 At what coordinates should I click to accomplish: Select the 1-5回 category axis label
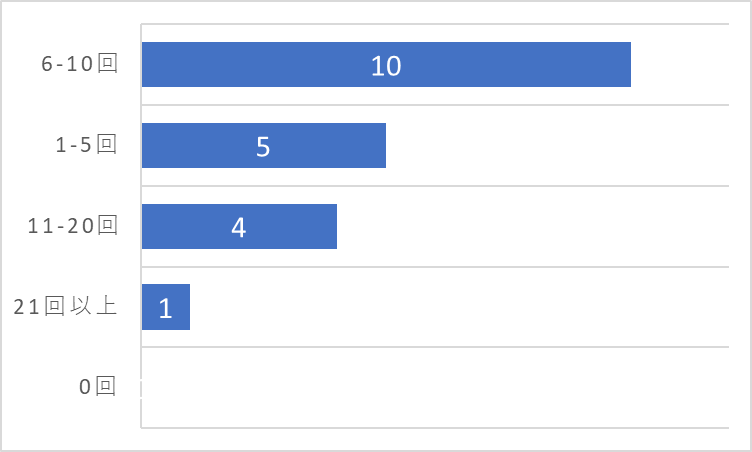click(x=86, y=144)
